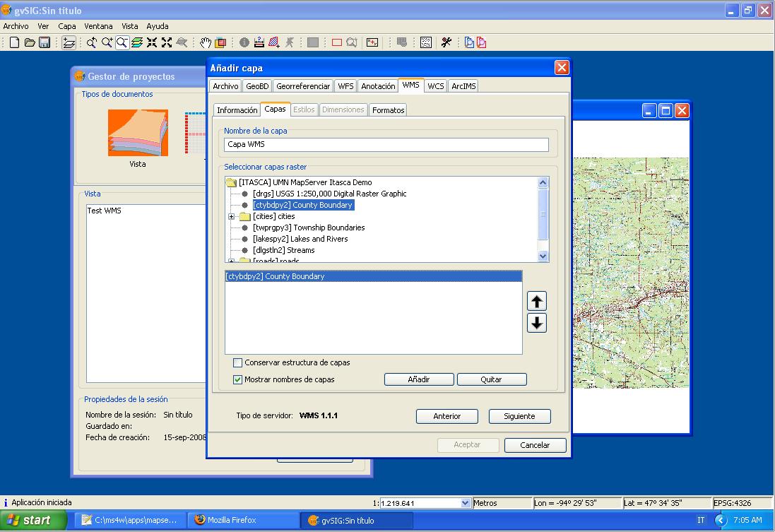Click the Save project floppy disk icon
Screen dimensions: 775x532
click(44, 42)
